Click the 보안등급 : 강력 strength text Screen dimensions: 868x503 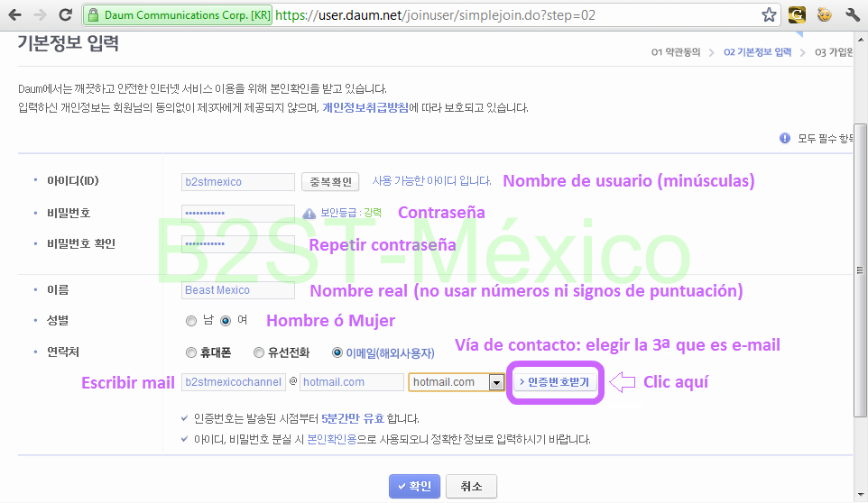click(x=351, y=213)
